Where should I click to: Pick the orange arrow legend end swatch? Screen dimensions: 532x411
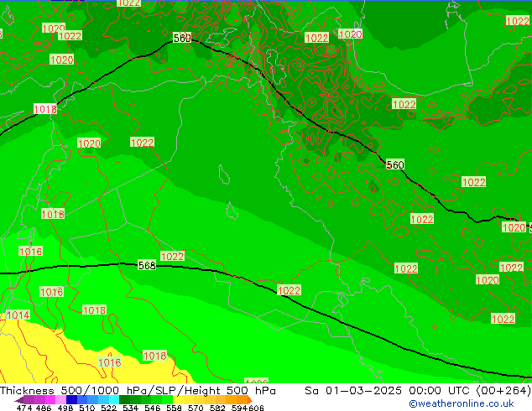coord(250,400)
